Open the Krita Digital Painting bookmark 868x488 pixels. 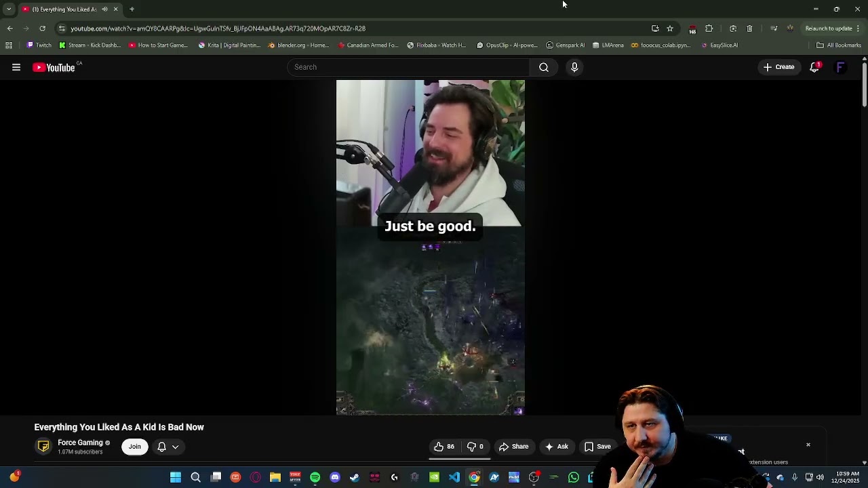click(x=229, y=45)
